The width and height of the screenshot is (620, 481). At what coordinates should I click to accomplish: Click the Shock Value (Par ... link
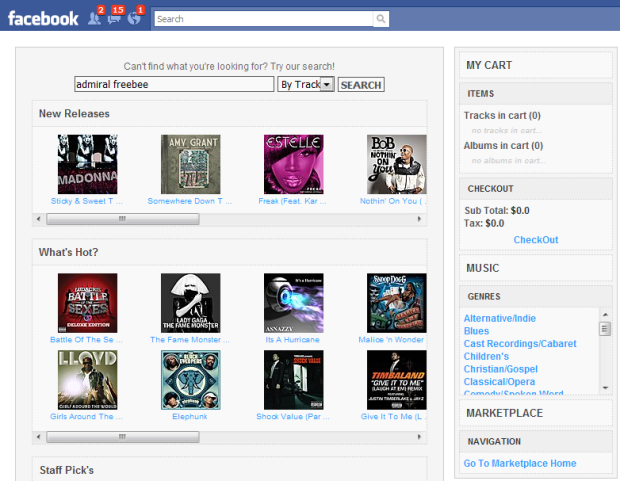point(293,416)
